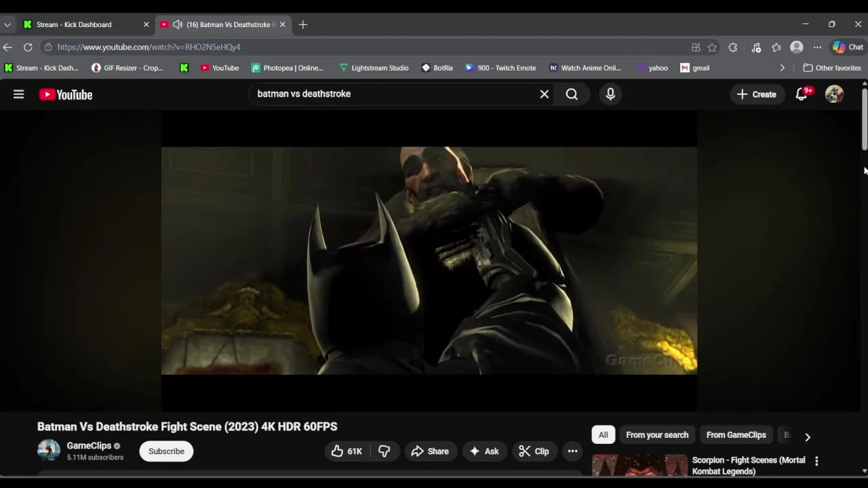Open split screen icon in address bar
This screenshot has width=868, height=488.
click(696, 47)
